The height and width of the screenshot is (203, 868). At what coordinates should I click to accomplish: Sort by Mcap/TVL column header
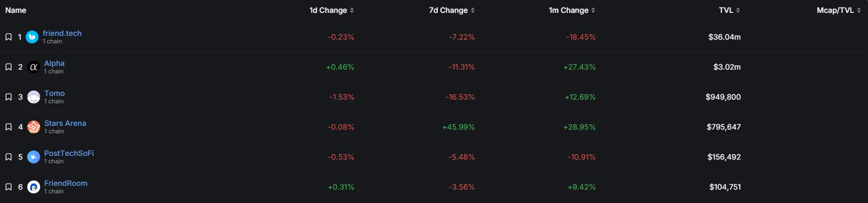tap(839, 10)
